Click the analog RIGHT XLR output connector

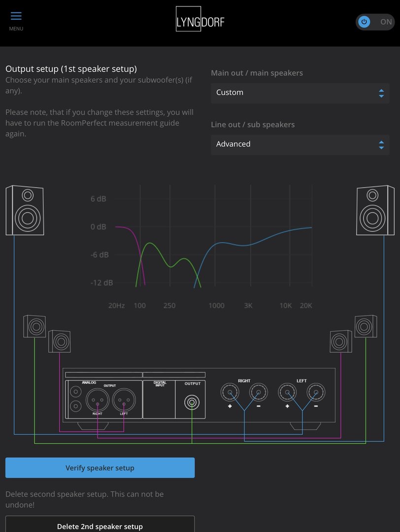coord(98,399)
